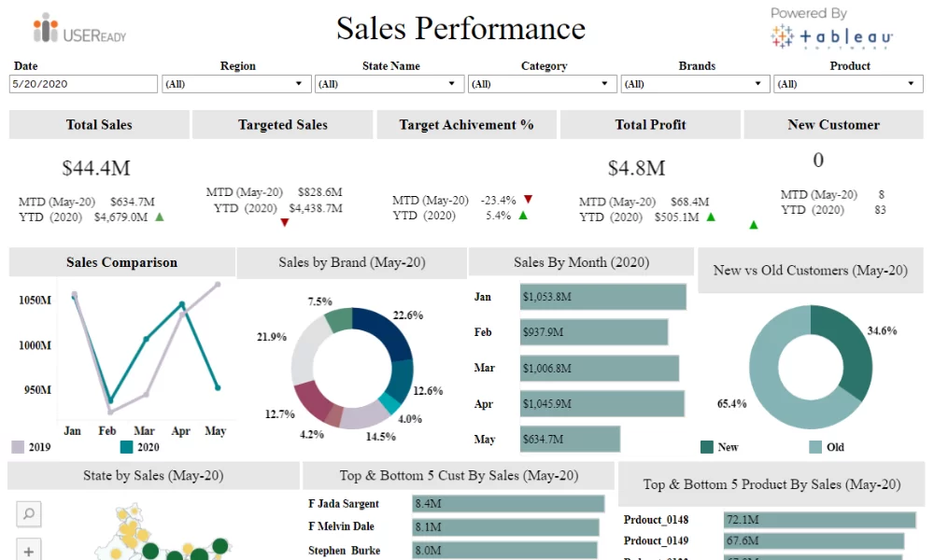Click the Sales by Brand panel title

pyautogui.click(x=352, y=262)
